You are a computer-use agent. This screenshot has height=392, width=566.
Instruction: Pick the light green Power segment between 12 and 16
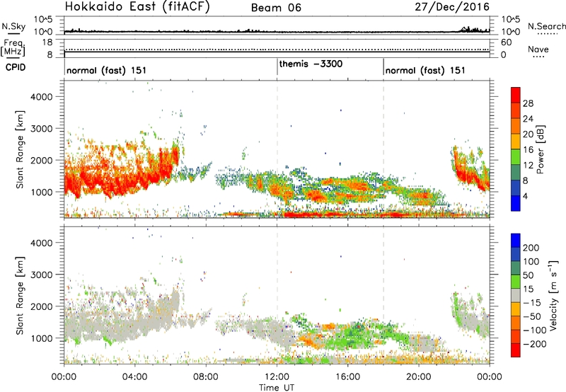pyautogui.click(x=516, y=157)
